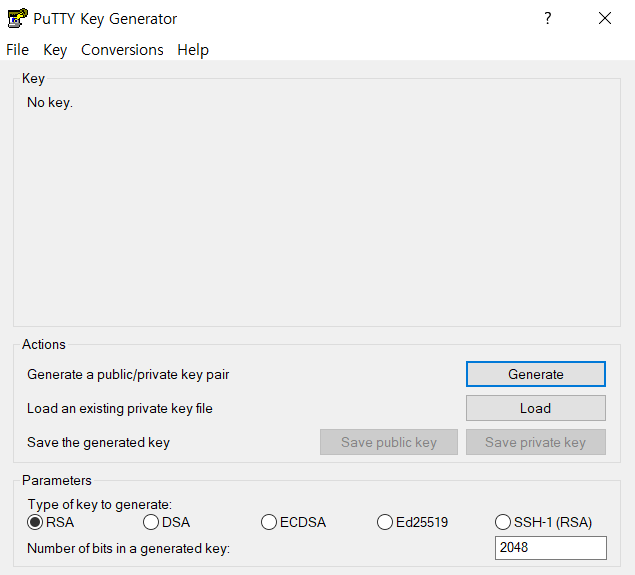
Task: Click the "Save the generated key" label
Action: 98,443
